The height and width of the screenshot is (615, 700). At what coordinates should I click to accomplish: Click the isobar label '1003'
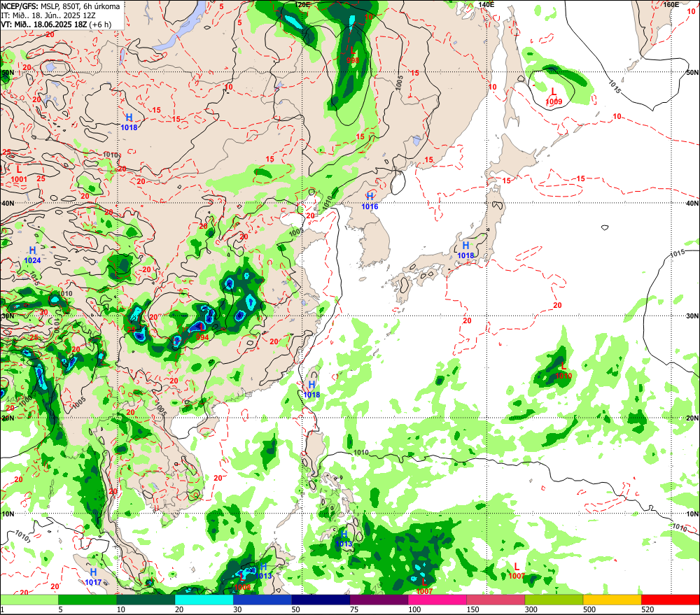[296, 232]
